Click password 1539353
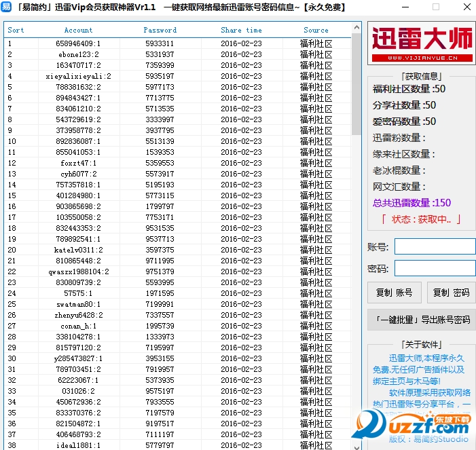The height and width of the screenshot is (450, 476). click(160, 152)
